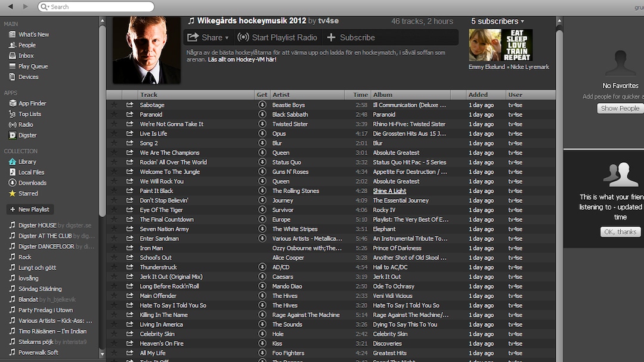Select the Rock playlist in sidebar
Image resolution: width=644 pixels, height=362 pixels.
point(24,257)
